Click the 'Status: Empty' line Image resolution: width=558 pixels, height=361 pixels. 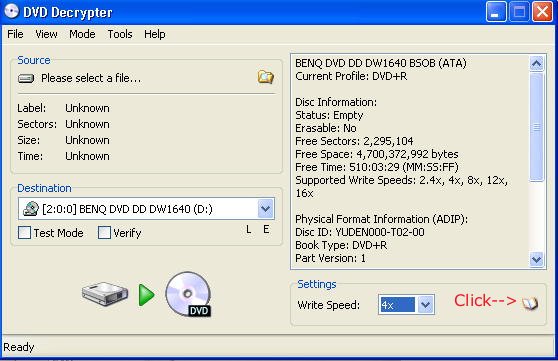[x=329, y=115]
